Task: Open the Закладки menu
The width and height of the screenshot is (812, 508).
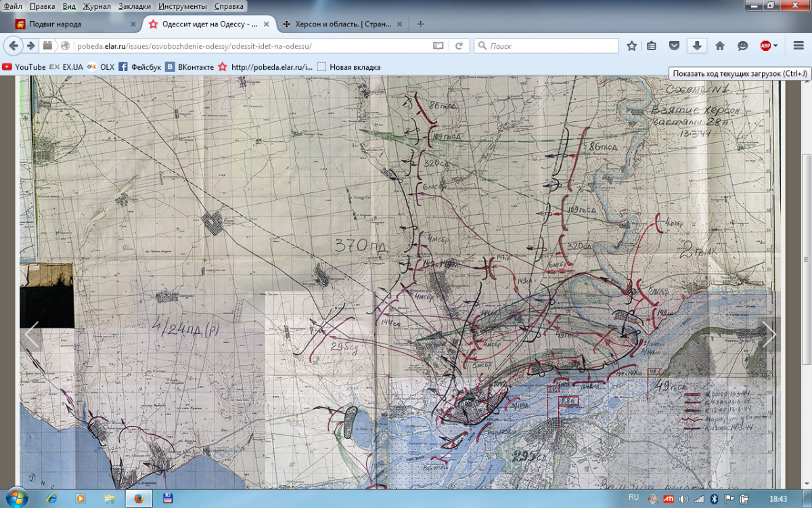Action: (135, 6)
